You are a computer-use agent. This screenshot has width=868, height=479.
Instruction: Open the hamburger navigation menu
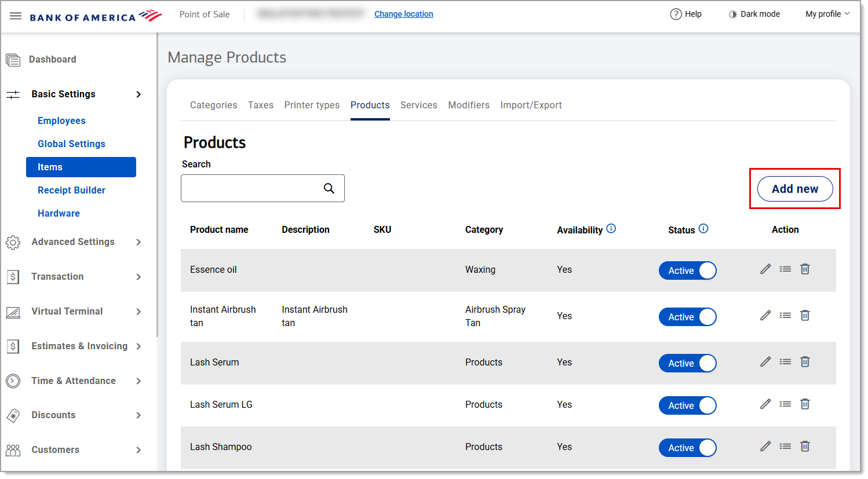pyautogui.click(x=15, y=15)
